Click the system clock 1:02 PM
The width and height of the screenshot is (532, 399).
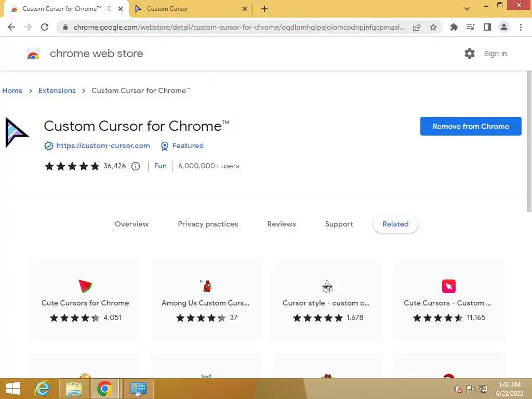tap(509, 385)
